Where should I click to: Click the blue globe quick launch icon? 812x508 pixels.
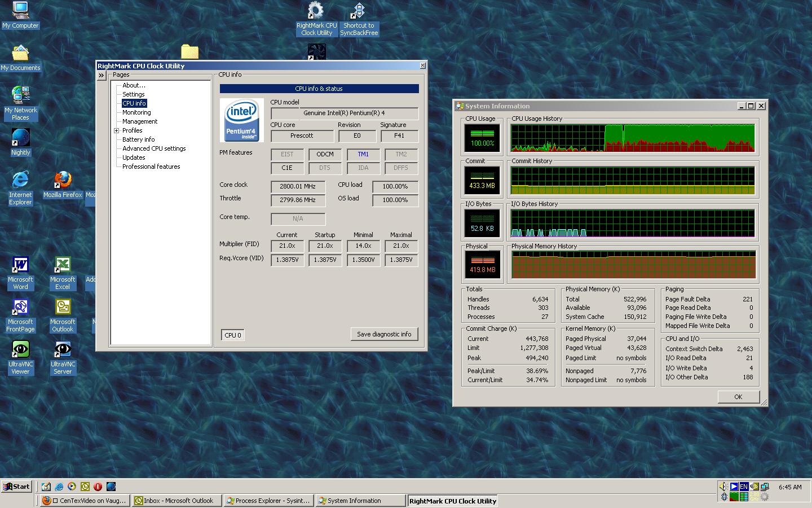(111, 487)
